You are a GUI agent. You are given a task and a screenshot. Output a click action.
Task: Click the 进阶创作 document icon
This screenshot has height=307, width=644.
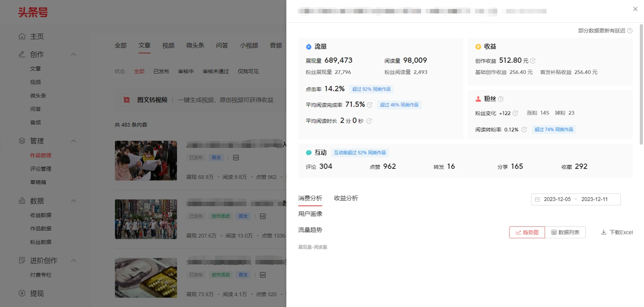click(22, 261)
